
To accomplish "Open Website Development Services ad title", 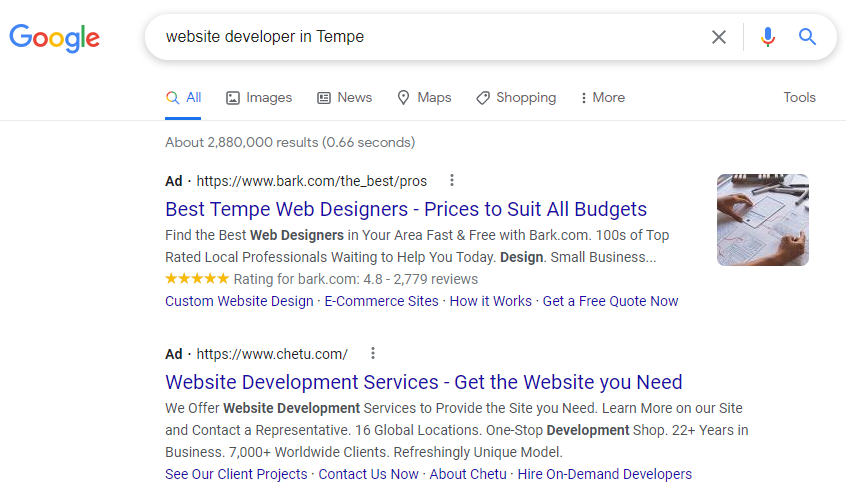I will click(x=424, y=382).
